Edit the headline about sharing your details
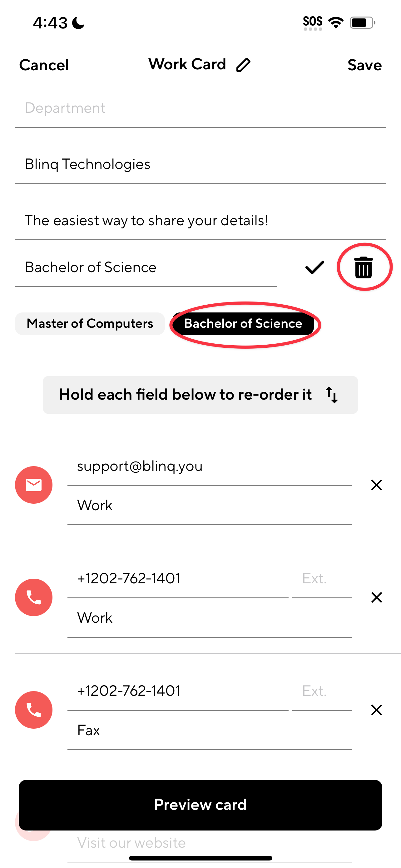This screenshot has height=868, width=401. (200, 221)
